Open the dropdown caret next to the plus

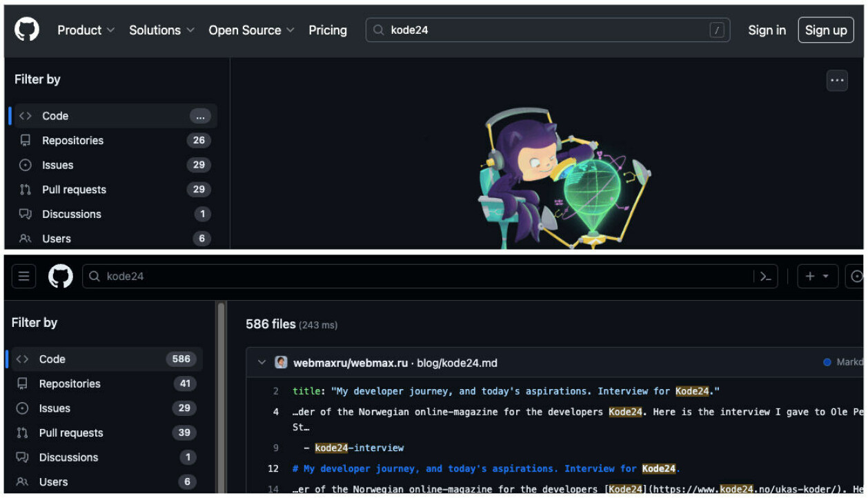[x=826, y=277]
